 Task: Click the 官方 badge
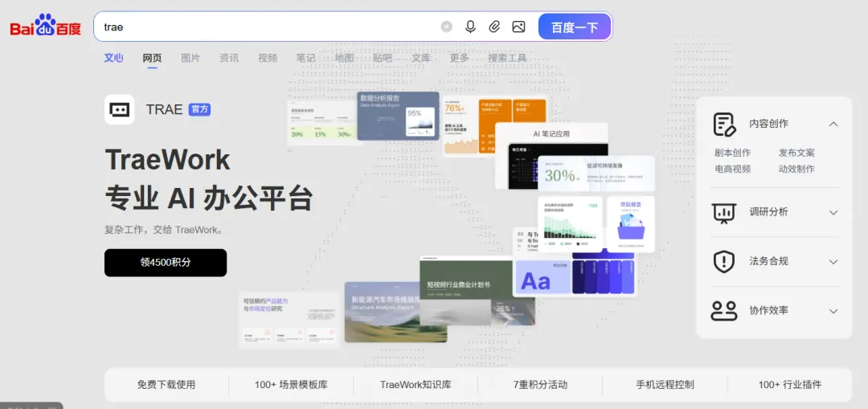[x=199, y=109]
